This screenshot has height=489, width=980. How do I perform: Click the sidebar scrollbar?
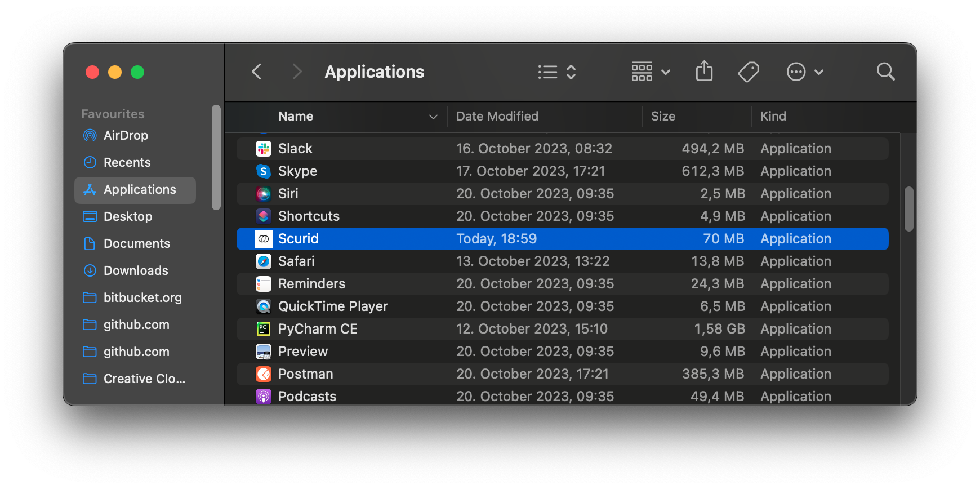(216, 157)
